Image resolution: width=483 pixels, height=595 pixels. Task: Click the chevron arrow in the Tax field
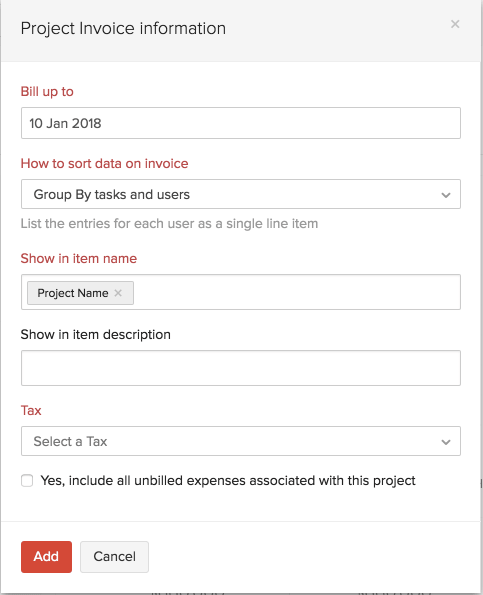click(446, 442)
